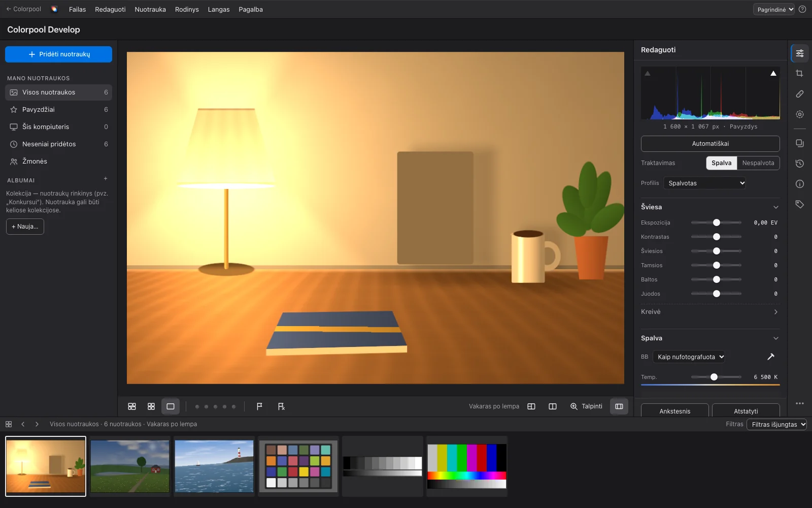
Task: Open the Failas menu
Action: pyautogui.click(x=77, y=9)
